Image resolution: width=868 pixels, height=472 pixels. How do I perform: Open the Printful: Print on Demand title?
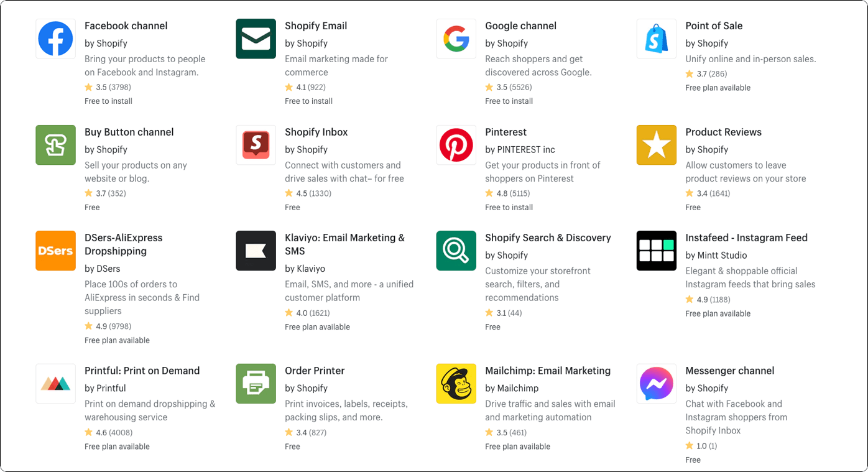142,371
